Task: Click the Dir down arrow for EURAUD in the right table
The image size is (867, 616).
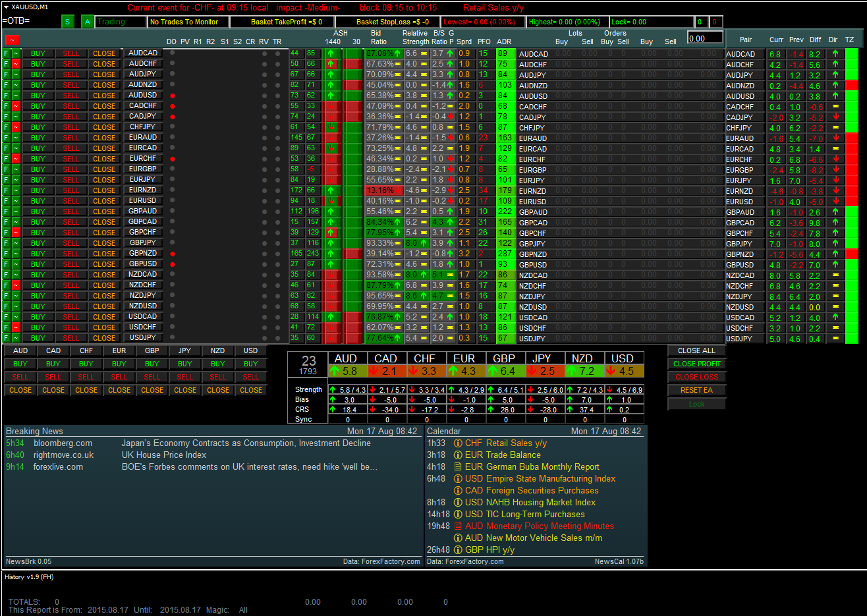Action: tap(835, 138)
